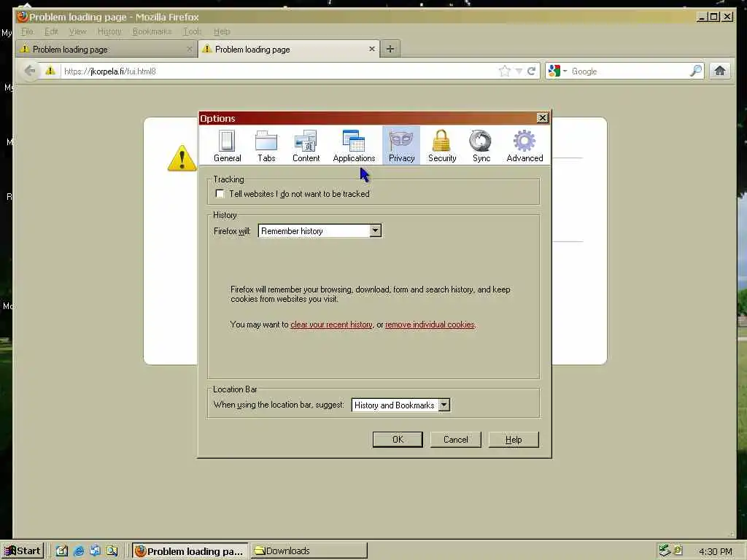
Task: Open the search engine selector dropdown
Action: [557, 71]
